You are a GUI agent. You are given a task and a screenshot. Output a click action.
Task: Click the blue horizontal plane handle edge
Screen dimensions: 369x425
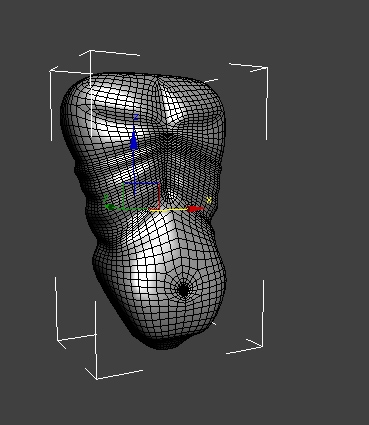[x=142, y=183]
